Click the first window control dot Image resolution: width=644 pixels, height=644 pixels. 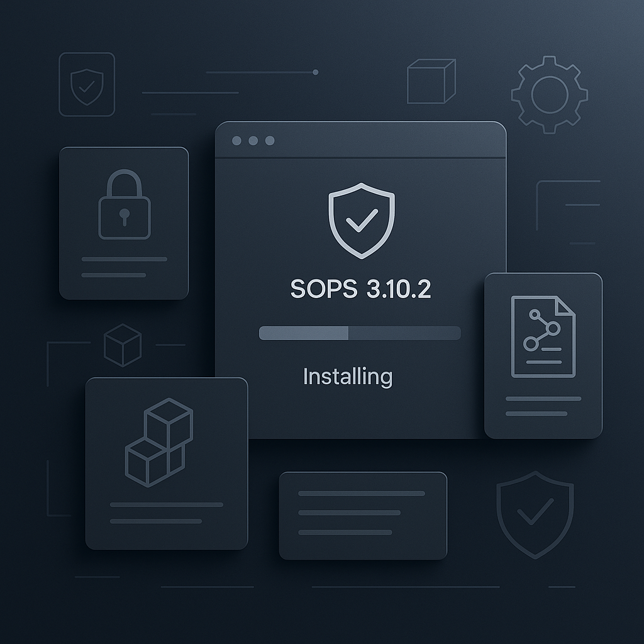[x=236, y=141]
